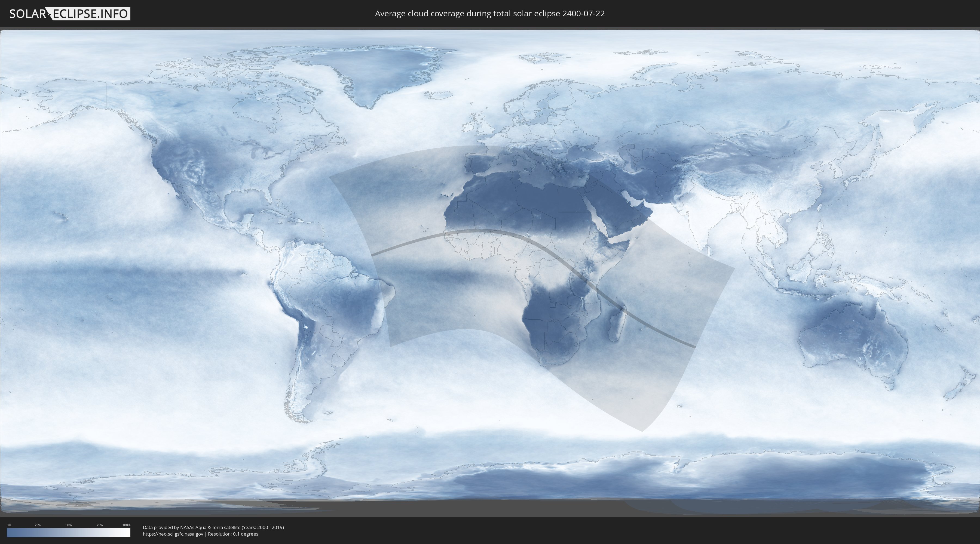Click the NASA Aqua & Terra data credit
This screenshot has height=544, width=980.
tap(213, 527)
